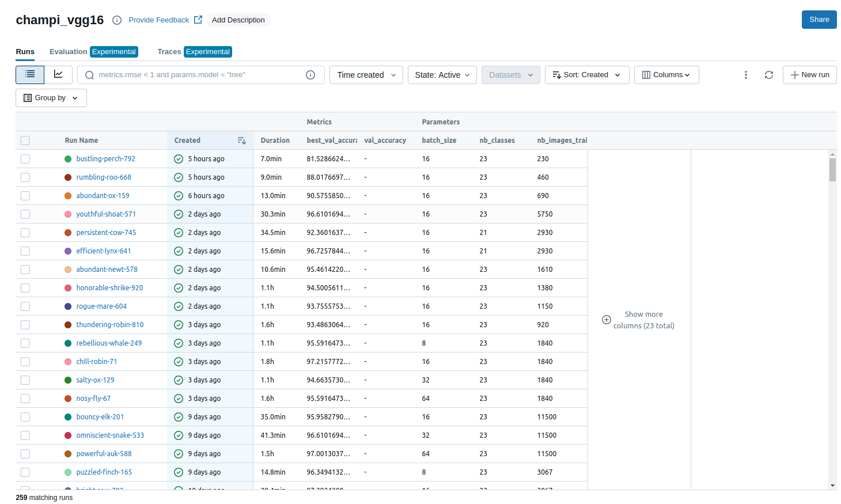Click the color dot of abundant-newt-578
The height and width of the screenshot is (504, 841).
68,270
